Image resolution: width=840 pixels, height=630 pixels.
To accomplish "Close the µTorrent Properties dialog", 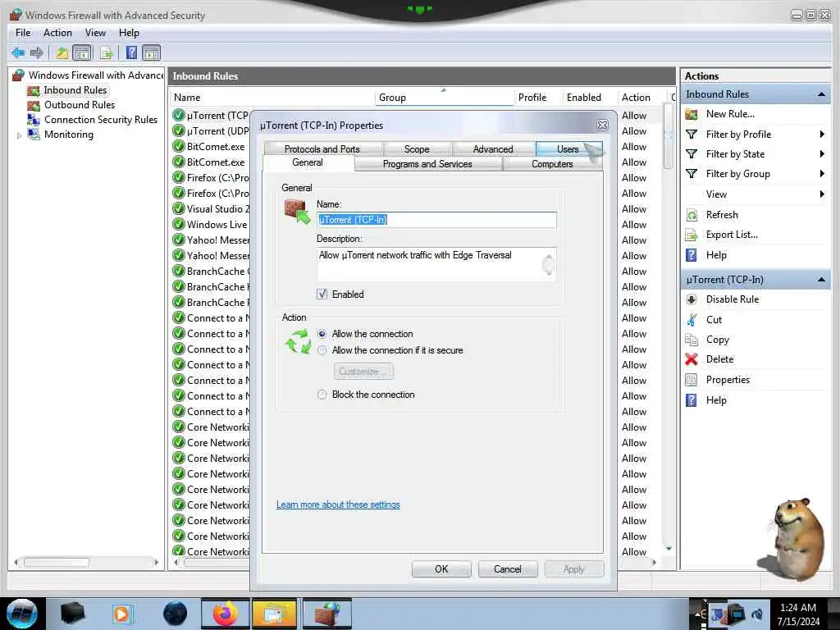I will point(602,126).
